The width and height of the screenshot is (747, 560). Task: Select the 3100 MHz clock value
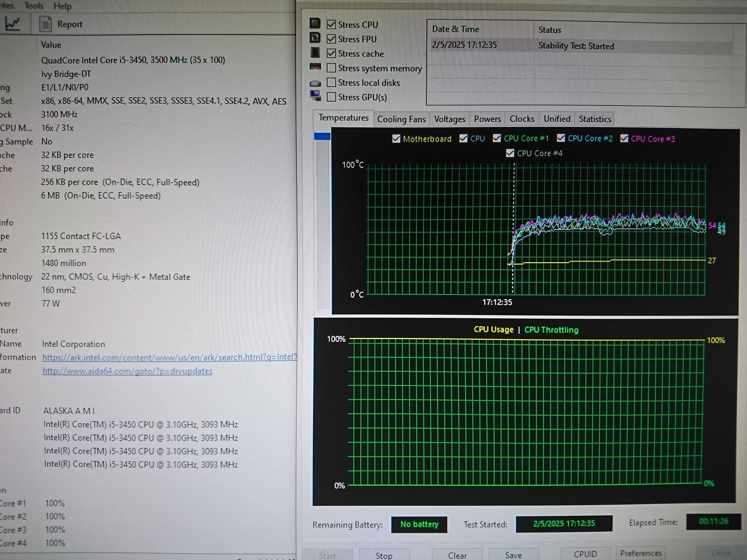tap(60, 114)
